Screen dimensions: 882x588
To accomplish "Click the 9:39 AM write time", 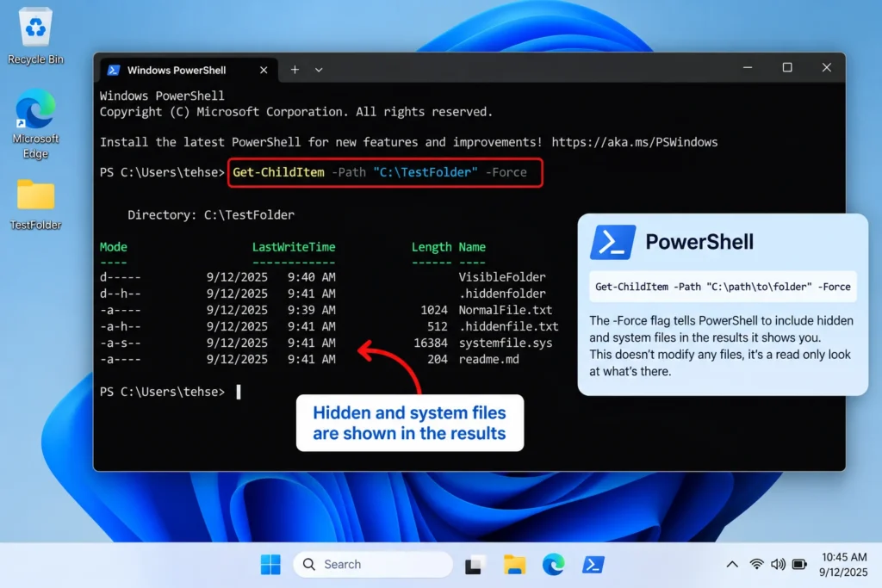I will [x=311, y=310].
